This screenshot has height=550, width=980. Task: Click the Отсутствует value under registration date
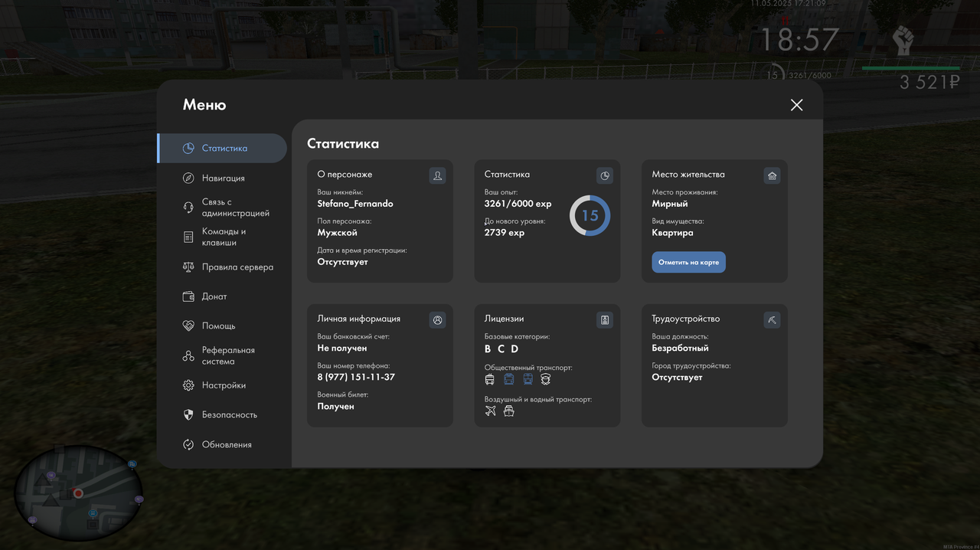343,262
